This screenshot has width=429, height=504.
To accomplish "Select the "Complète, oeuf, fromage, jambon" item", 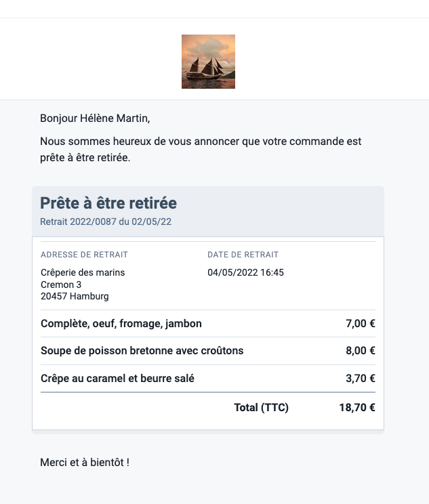I will click(121, 324).
